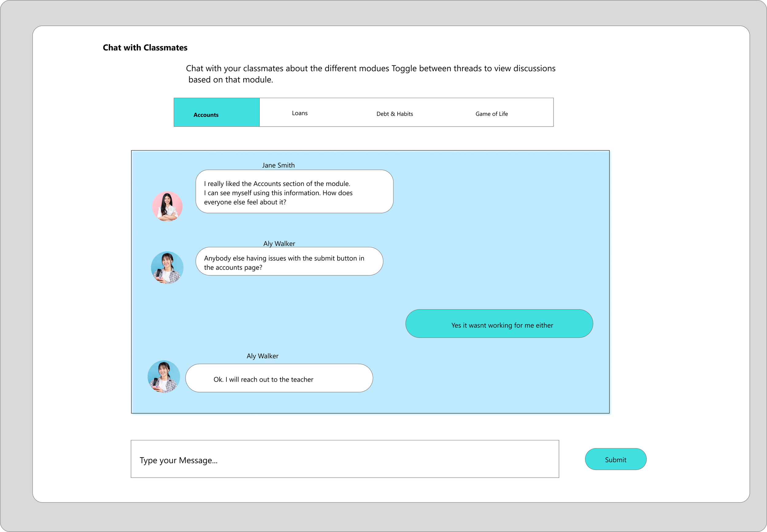Screen dimensions: 767x532
Task: Click the Jane Smith name label
Action: click(278, 165)
